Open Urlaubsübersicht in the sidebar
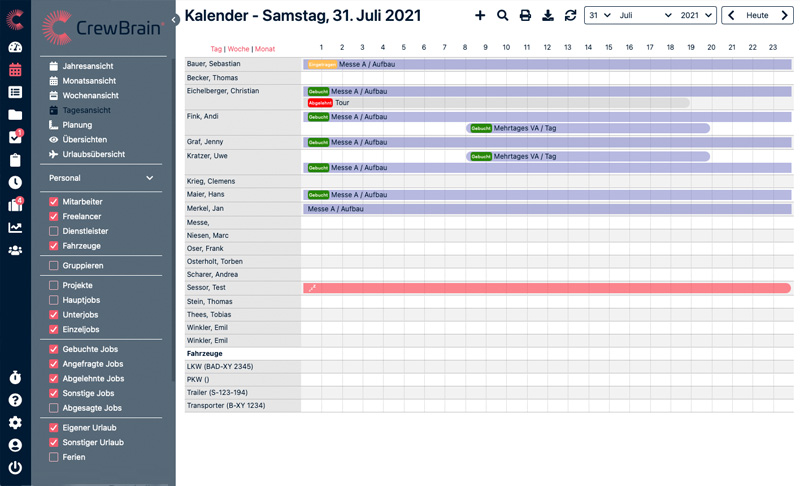 coord(92,154)
